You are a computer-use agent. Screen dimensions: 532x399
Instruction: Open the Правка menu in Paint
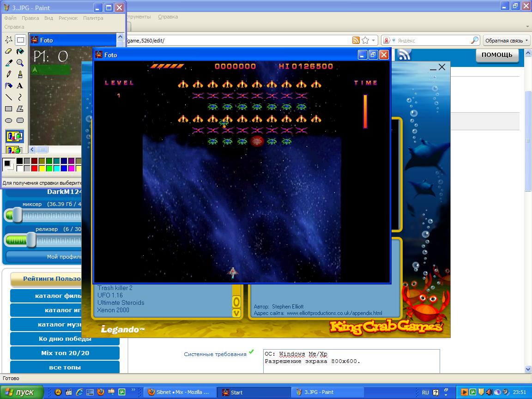pyautogui.click(x=30, y=18)
